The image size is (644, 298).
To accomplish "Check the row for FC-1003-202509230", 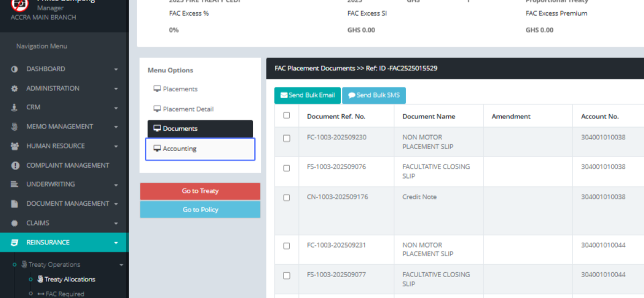I will [x=287, y=138].
